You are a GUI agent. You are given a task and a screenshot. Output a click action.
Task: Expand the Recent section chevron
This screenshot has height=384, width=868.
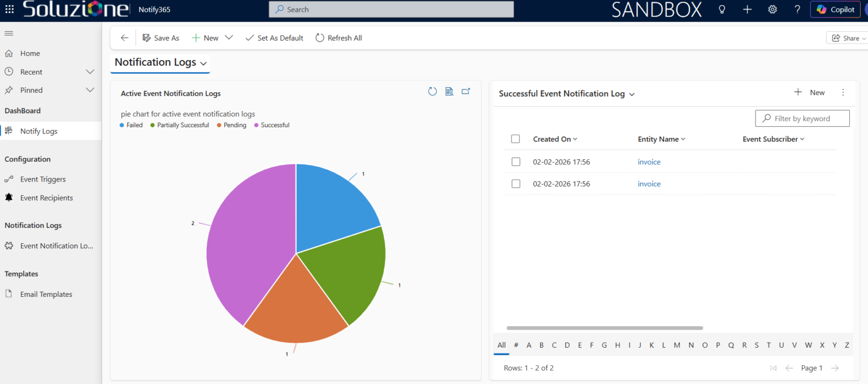pyautogui.click(x=90, y=72)
